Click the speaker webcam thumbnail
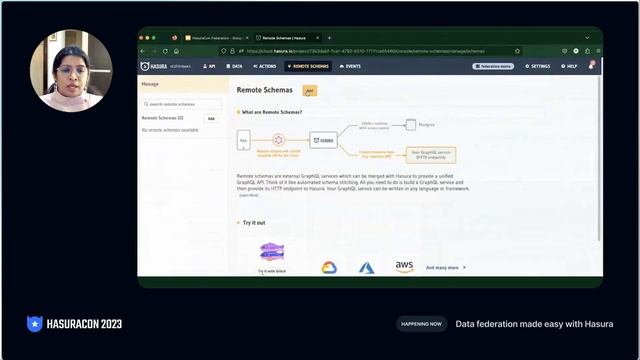The width and height of the screenshot is (640, 360). click(x=71, y=71)
